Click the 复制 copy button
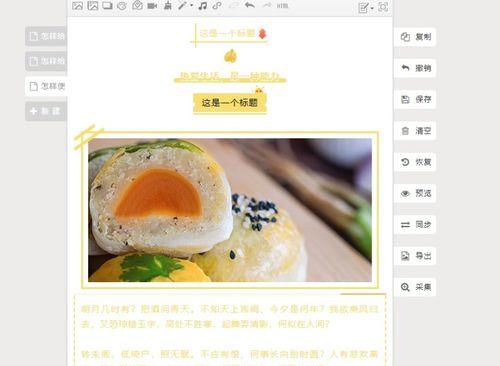This screenshot has height=366, width=500. 415,37
